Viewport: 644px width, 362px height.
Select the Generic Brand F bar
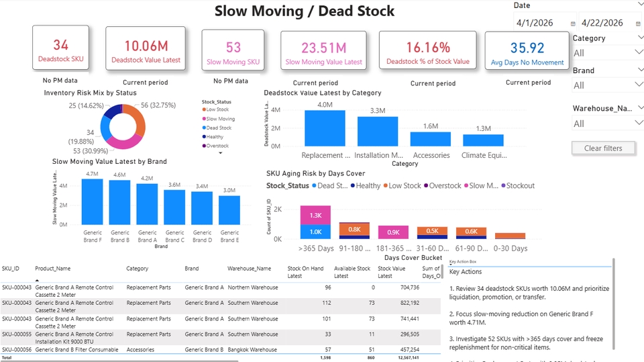(x=93, y=202)
